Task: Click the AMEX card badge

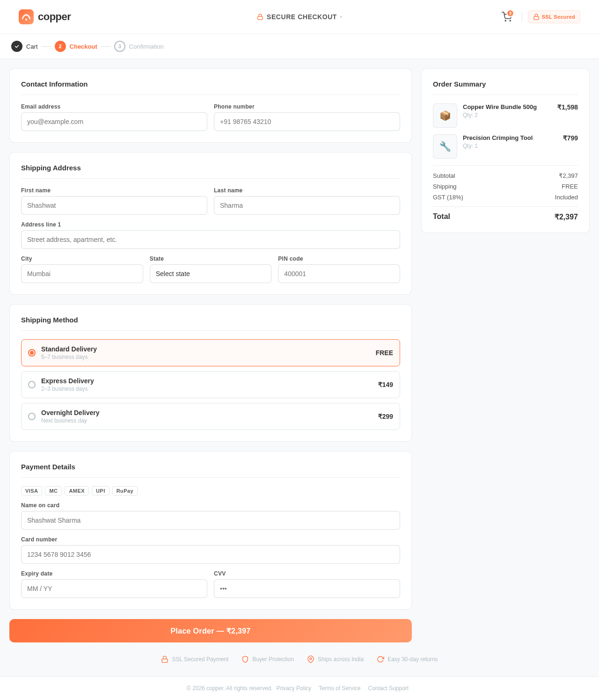Action: point(77,491)
